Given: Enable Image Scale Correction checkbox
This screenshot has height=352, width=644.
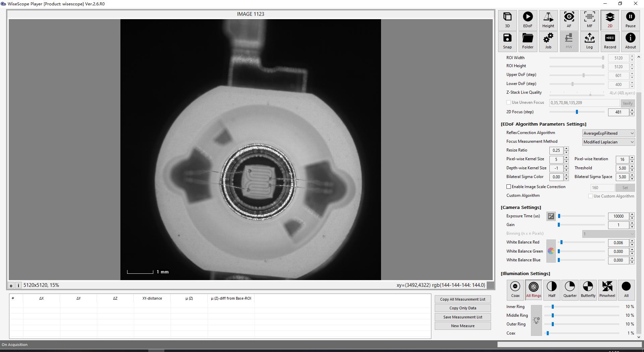Looking at the screenshot, I should 509,187.
